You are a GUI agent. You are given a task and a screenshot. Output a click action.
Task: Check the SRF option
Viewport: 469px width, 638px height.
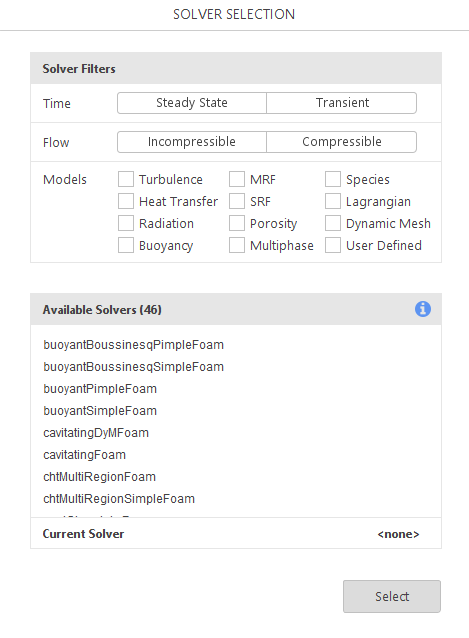tap(237, 201)
